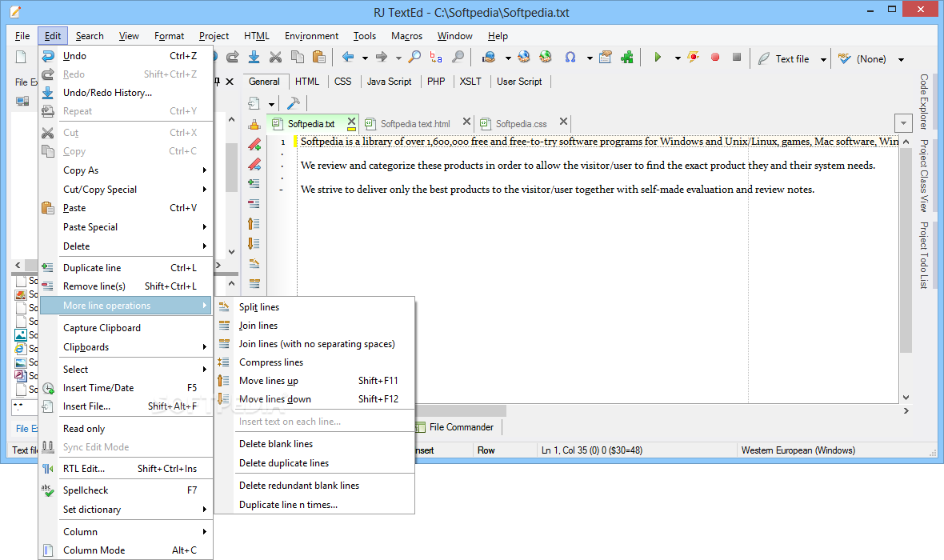944x560 pixels.
Task: Switch to the HTML toolbar tab
Action: (x=307, y=82)
